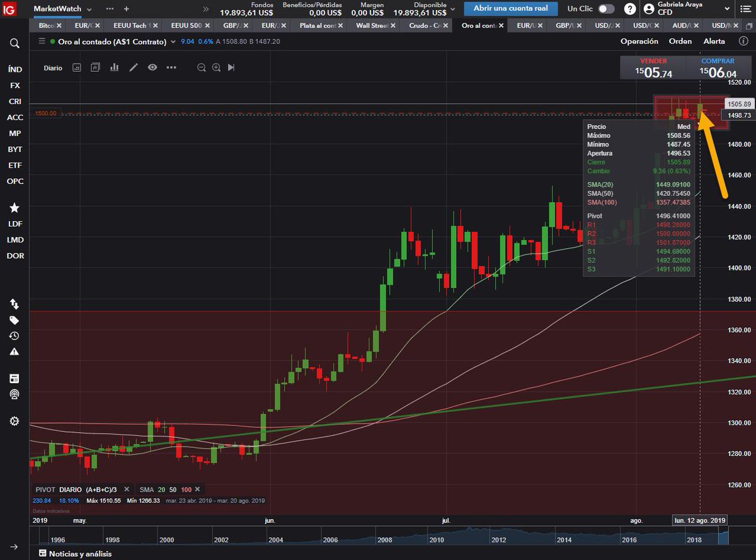
Task: Toggle the Un Clic one-click switch
Action: point(606,9)
